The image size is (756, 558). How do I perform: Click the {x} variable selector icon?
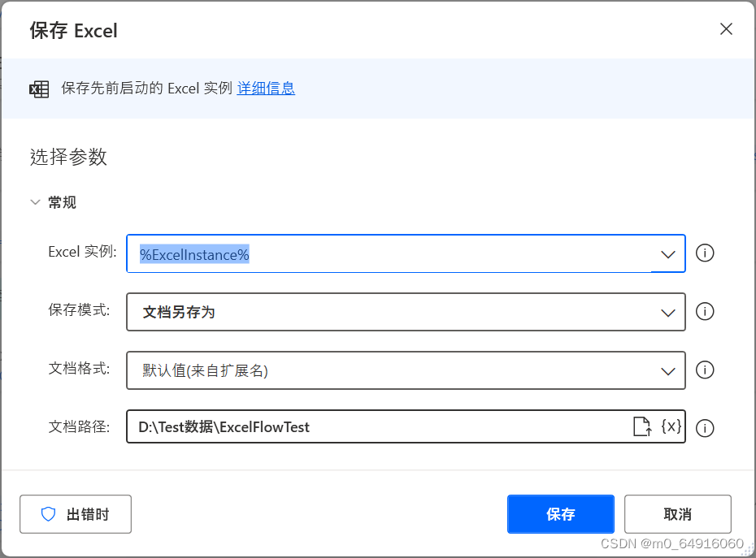pyautogui.click(x=670, y=426)
